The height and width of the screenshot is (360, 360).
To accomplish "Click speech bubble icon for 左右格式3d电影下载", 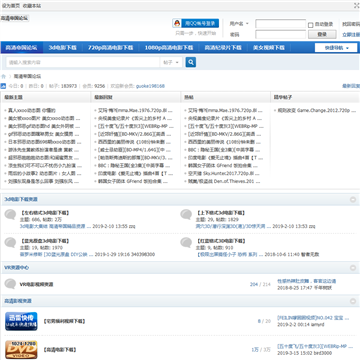I will tap(10, 214).
